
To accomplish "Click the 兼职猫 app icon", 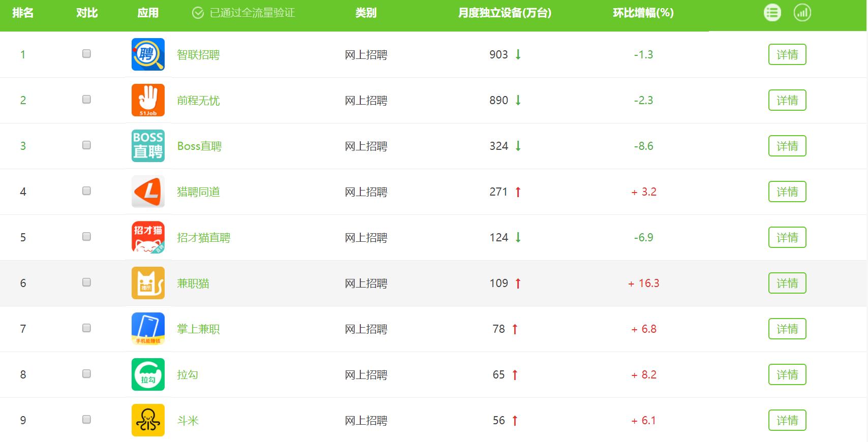I will point(148,283).
